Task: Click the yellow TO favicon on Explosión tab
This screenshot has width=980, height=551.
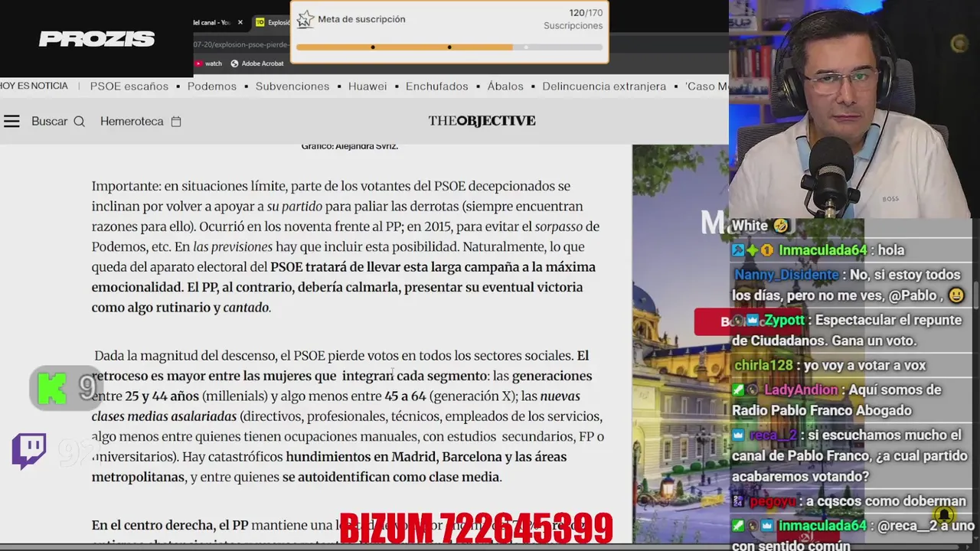Action: tap(260, 22)
